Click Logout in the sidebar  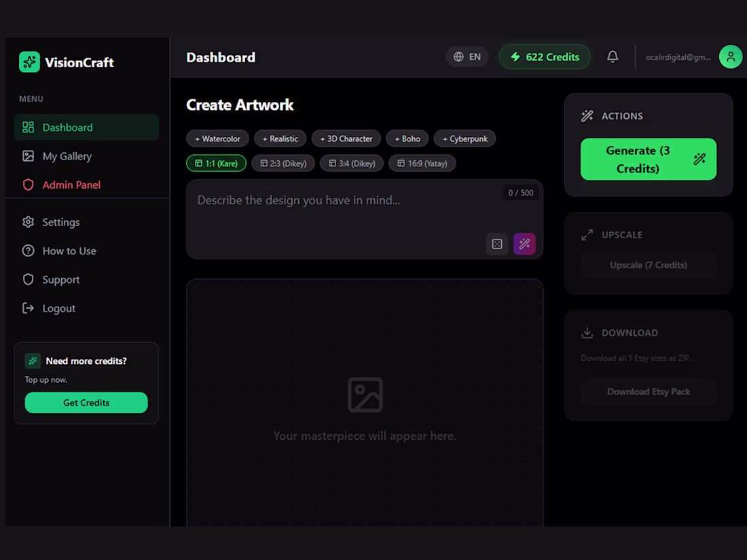click(x=86, y=308)
